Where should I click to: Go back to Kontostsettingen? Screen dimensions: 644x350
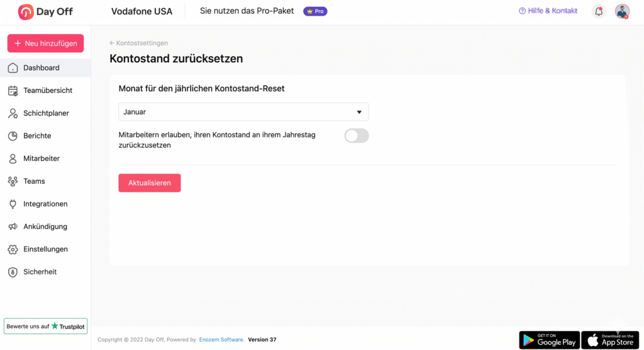[139, 43]
